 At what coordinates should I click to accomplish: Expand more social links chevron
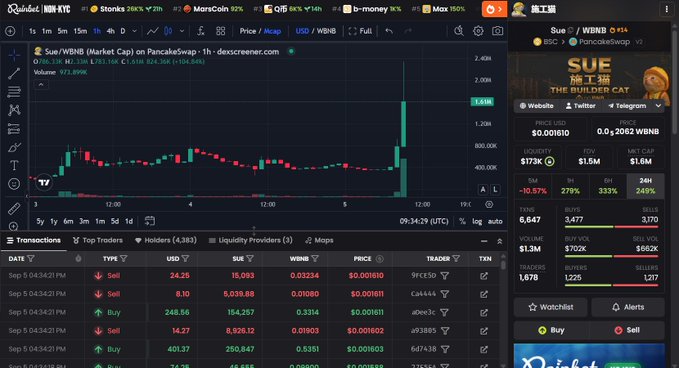pyautogui.click(x=658, y=106)
